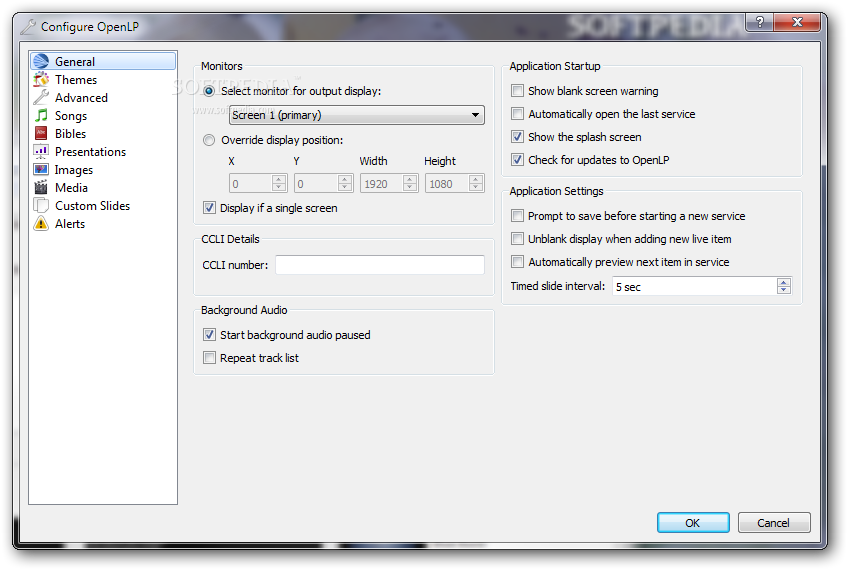Screen dimensions: 848x570
Task: Open the Screen 1 (primary) monitor dropdown
Action: [x=356, y=115]
